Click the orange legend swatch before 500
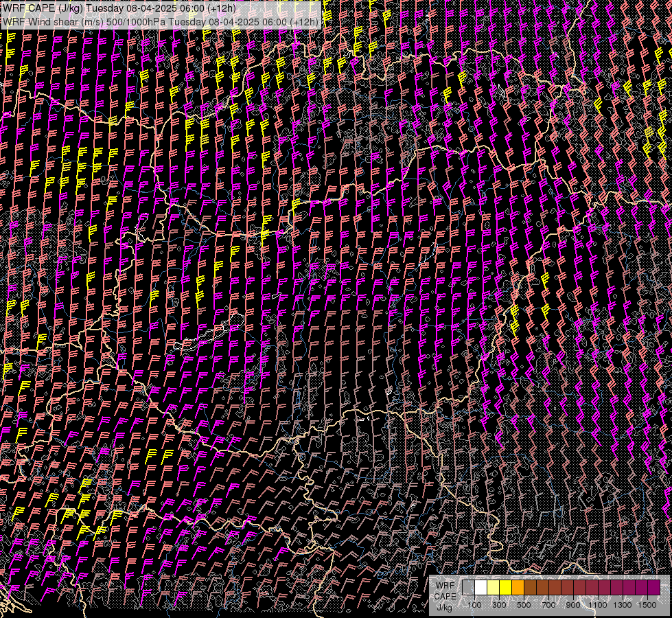 tap(518, 587)
